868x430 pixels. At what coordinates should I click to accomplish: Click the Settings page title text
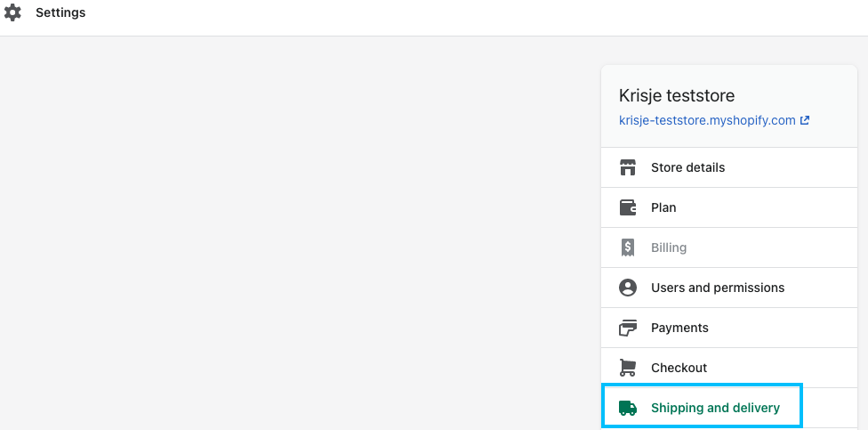(x=60, y=12)
